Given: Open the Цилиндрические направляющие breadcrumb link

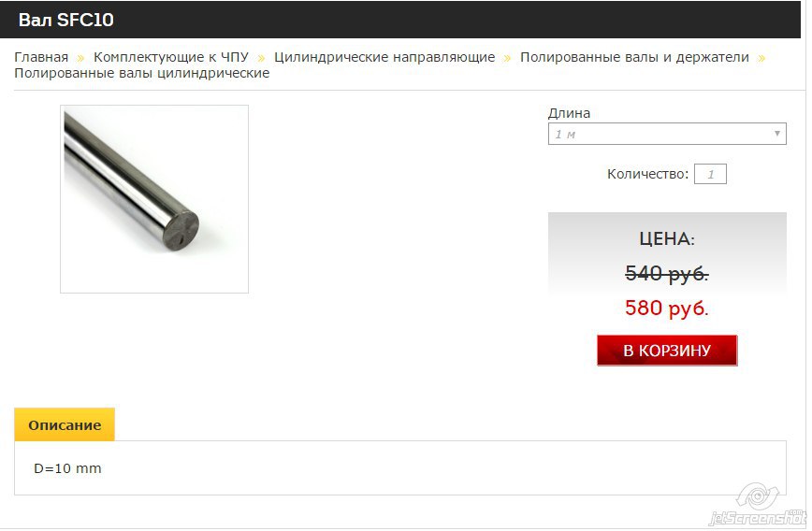Looking at the screenshot, I should pos(384,57).
